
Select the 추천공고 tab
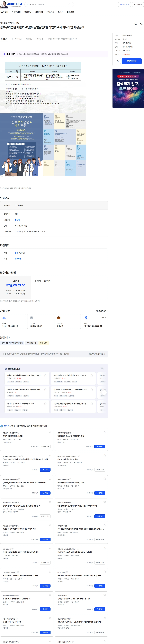coord(40,39)
